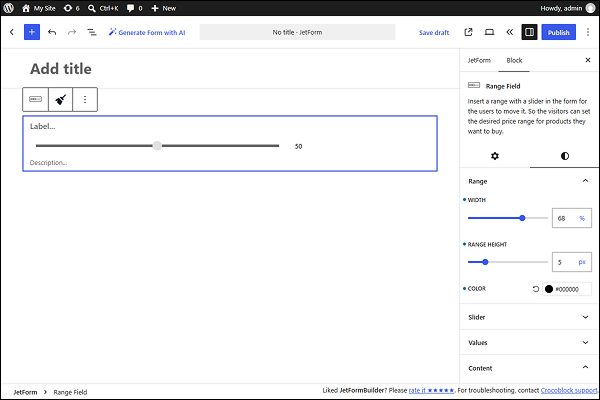Click the Range Field block type icon
This screenshot has height=400, width=600.
click(x=36, y=100)
